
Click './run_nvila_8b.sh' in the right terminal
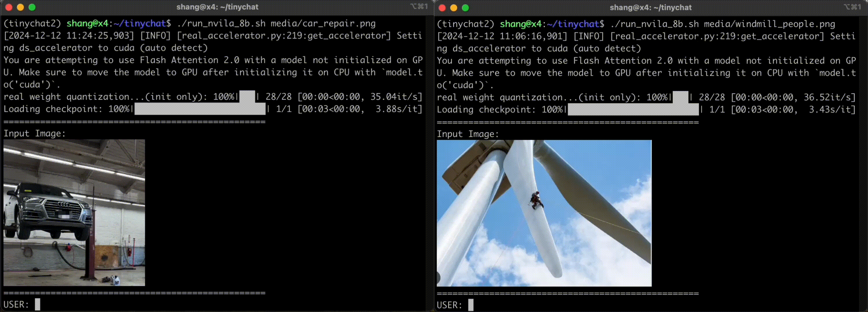pos(654,24)
